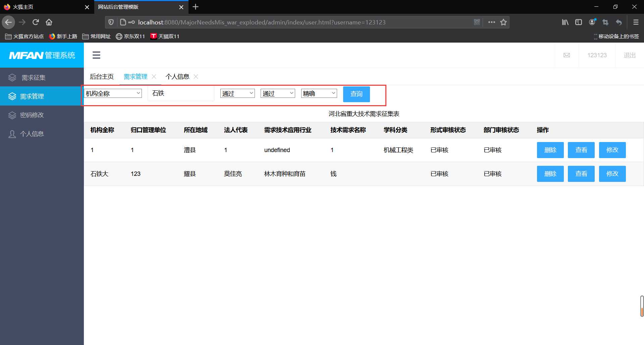The height and width of the screenshot is (345, 644).
Task: Click the MFAN管理系统 logo
Action: [x=42, y=55]
